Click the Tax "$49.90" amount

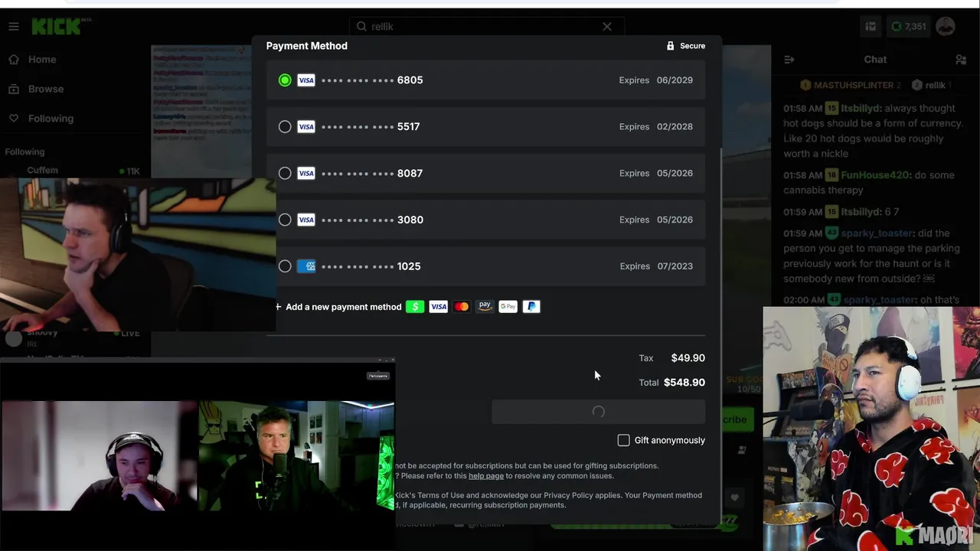688,358
